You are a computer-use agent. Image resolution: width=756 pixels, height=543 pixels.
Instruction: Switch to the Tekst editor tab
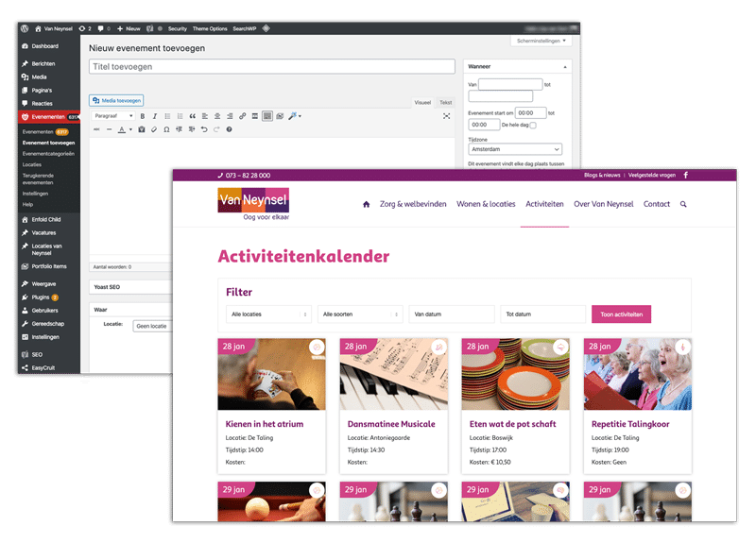pos(445,102)
